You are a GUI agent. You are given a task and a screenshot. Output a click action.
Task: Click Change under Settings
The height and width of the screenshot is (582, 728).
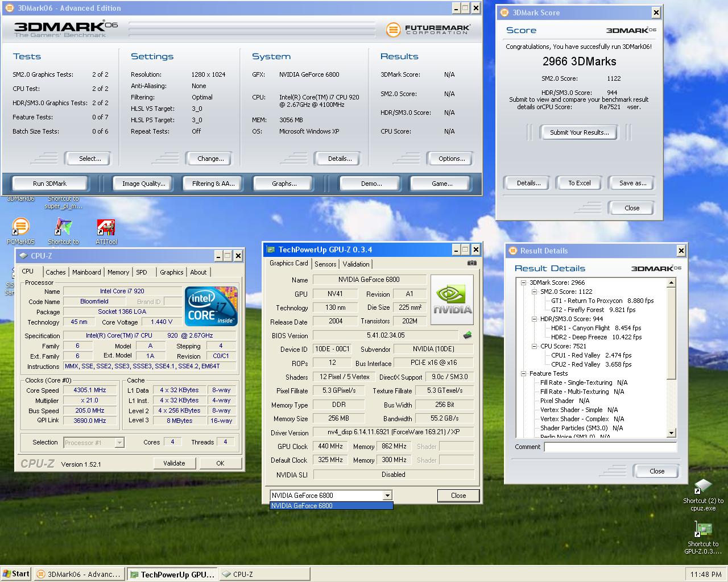(x=210, y=159)
